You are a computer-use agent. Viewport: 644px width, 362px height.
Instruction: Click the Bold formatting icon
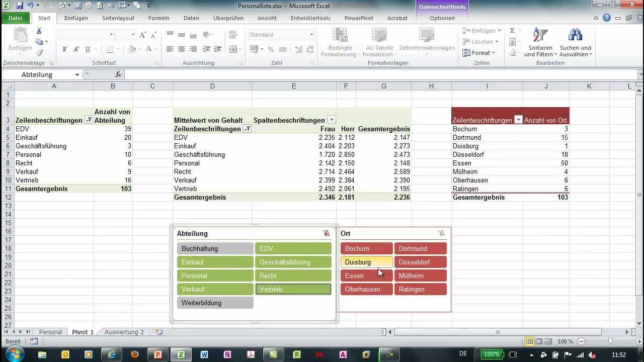pyautogui.click(x=64, y=49)
